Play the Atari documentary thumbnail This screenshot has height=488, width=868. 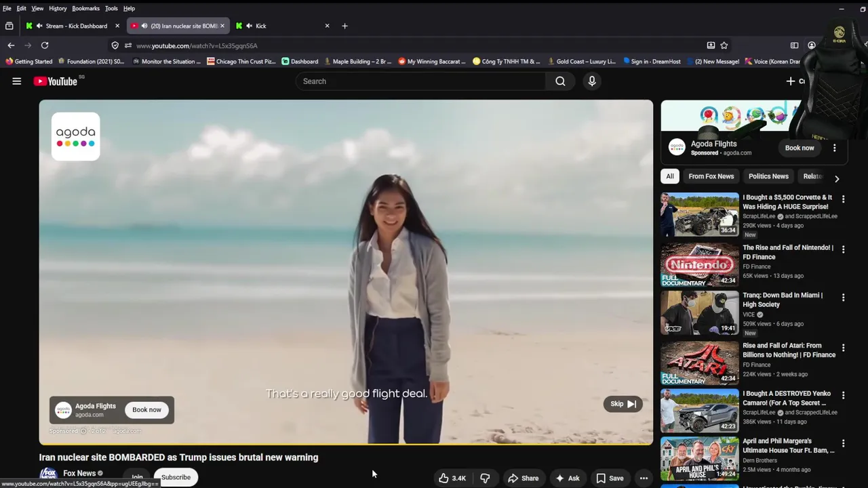click(x=700, y=363)
